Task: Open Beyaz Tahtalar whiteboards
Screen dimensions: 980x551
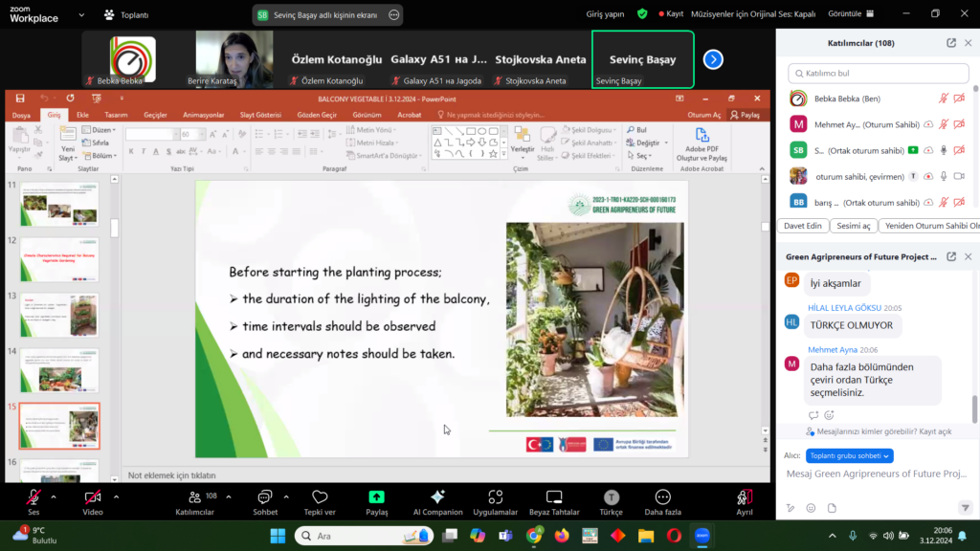Action: point(553,496)
